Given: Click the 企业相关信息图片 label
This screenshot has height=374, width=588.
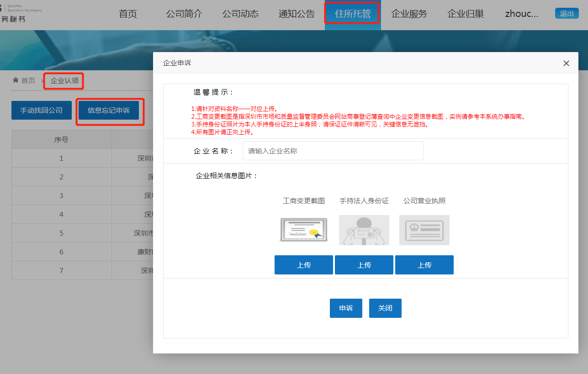Looking at the screenshot, I should click(227, 175).
